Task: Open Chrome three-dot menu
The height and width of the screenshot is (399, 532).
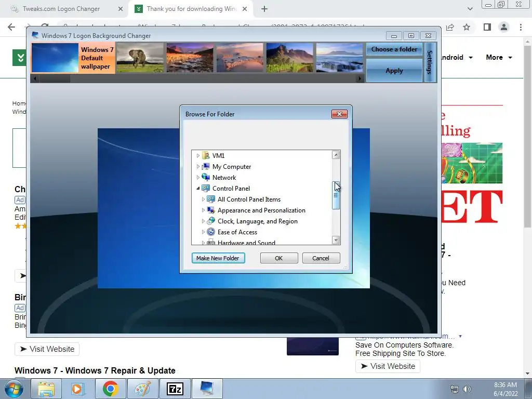Action: [x=521, y=27]
